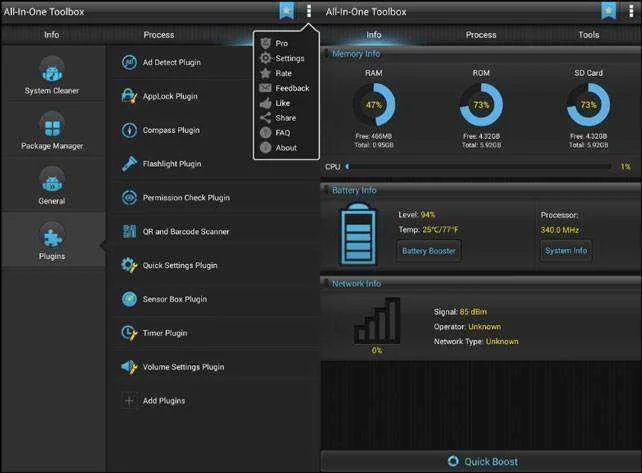The height and width of the screenshot is (473, 642).
Task: Select the General android icon
Action: click(52, 180)
